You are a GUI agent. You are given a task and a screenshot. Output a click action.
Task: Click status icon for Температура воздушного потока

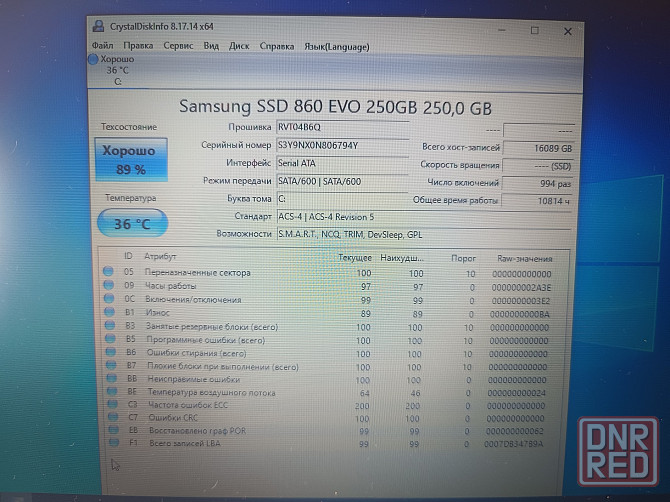pyautogui.click(x=108, y=392)
